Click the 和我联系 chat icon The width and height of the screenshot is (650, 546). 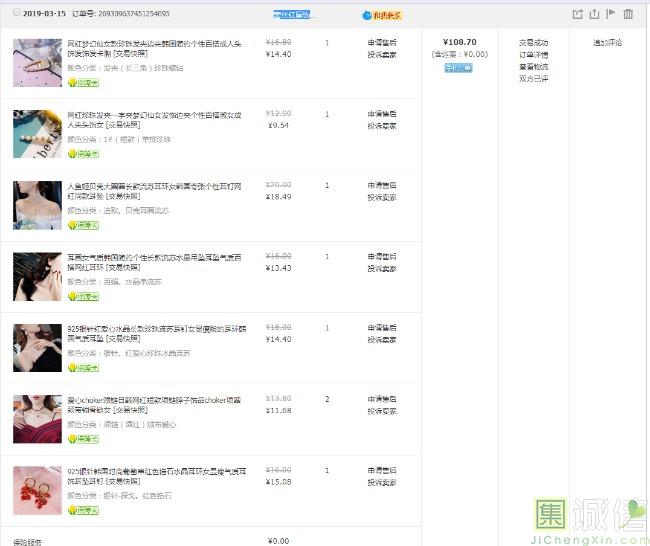point(384,15)
